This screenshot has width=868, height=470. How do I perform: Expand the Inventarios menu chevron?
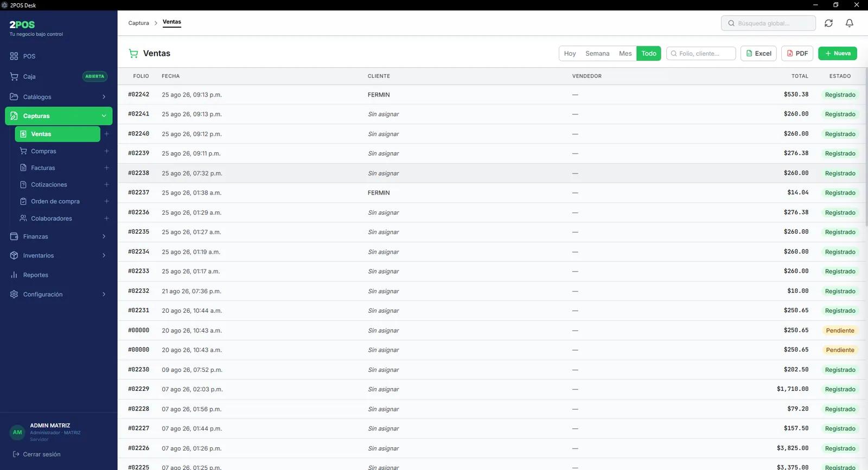[104, 255]
